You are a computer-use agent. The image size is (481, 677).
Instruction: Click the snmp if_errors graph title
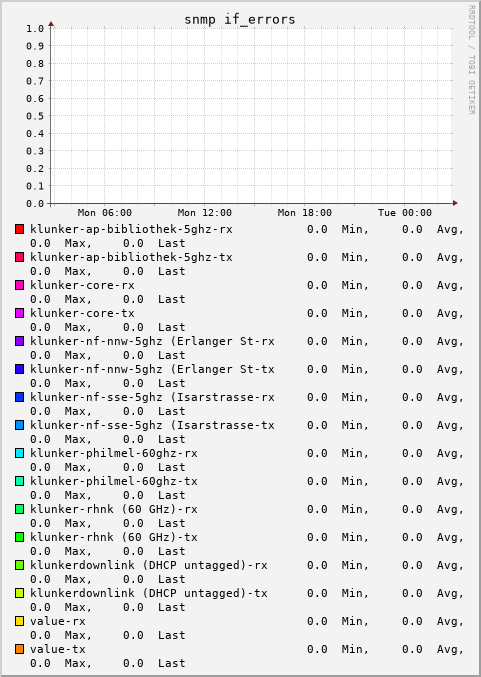coord(240,19)
